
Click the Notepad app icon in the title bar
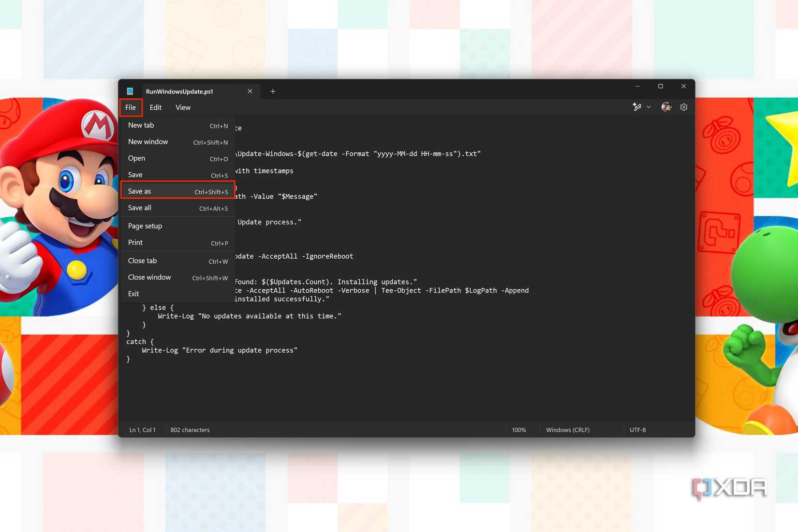pos(130,91)
